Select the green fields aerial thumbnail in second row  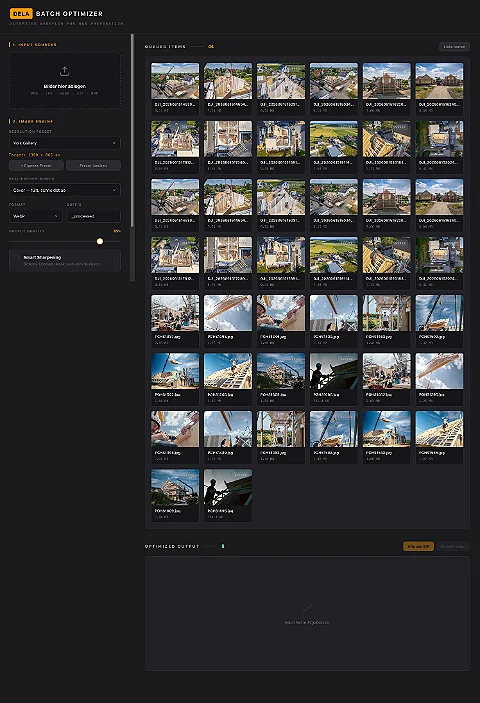click(333, 139)
